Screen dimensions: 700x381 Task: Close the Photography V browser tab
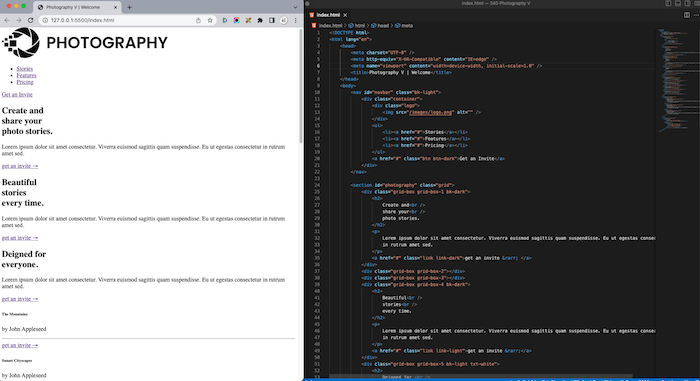point(115,7)
